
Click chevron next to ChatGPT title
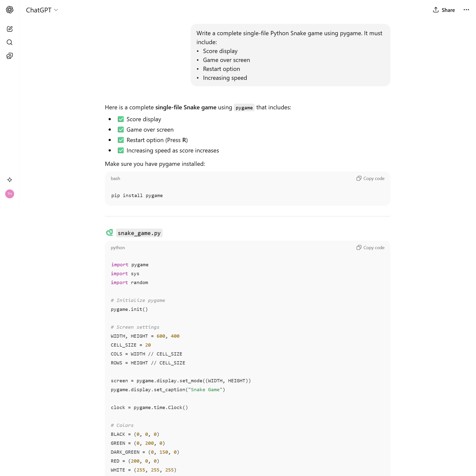point(56,10)
